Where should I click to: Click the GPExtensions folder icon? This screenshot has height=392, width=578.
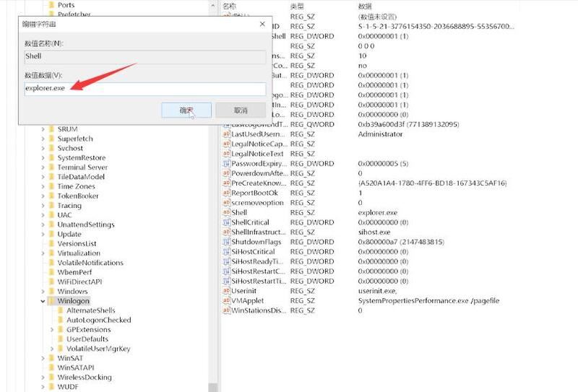pos(60,329)
